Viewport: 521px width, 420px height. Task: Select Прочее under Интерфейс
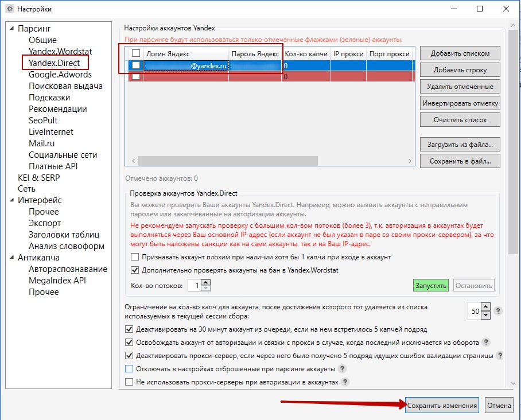(x=44, y=212)
